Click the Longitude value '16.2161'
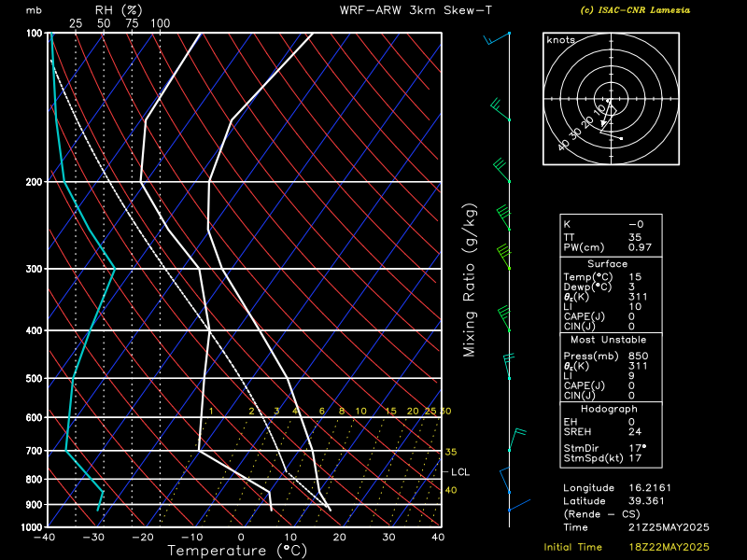 click(x=650, y=488)
